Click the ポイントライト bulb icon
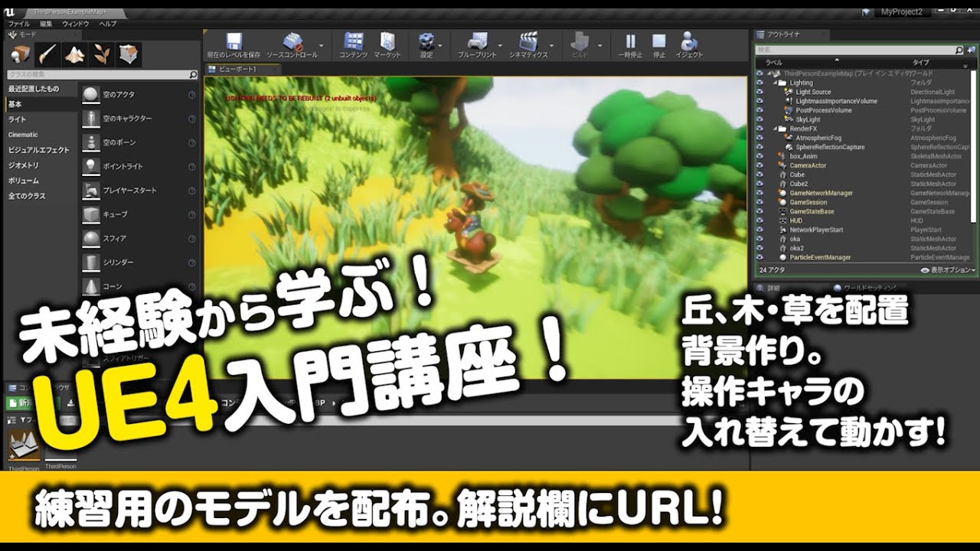Screen dimensions: 980x551 click(91, 166)
